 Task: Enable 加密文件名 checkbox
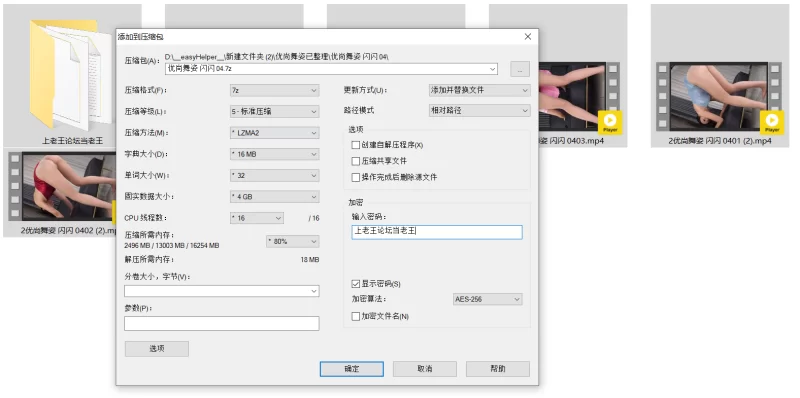tap(356, 316)
